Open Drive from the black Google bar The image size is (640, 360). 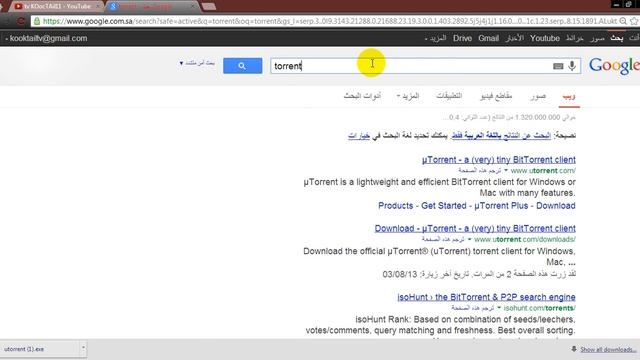click(462, 38)
